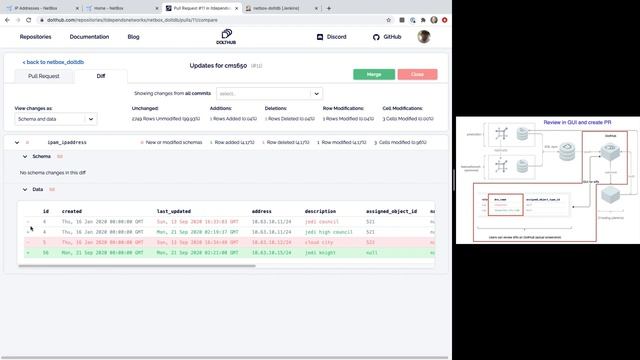Click second extension icon in browser toolbar

click(413, 20)
